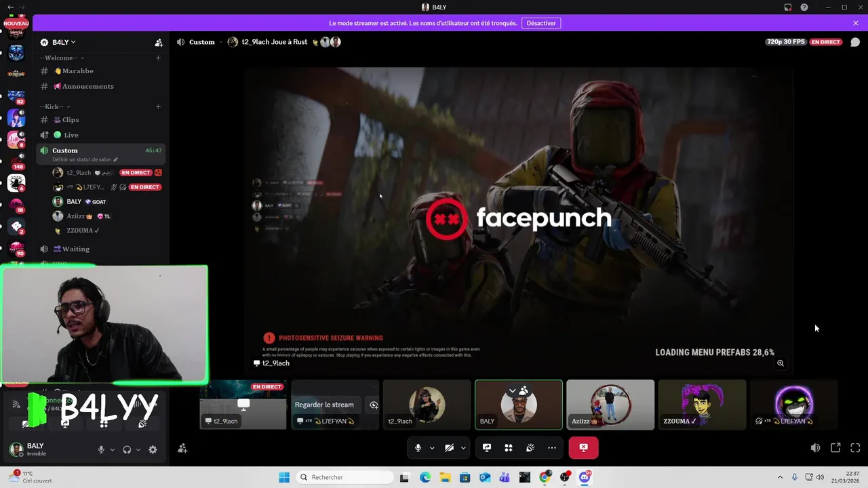The image size is (868, 488).
Task: Click the invite friends icon at bottom left of call
Action: pos(182,448)
